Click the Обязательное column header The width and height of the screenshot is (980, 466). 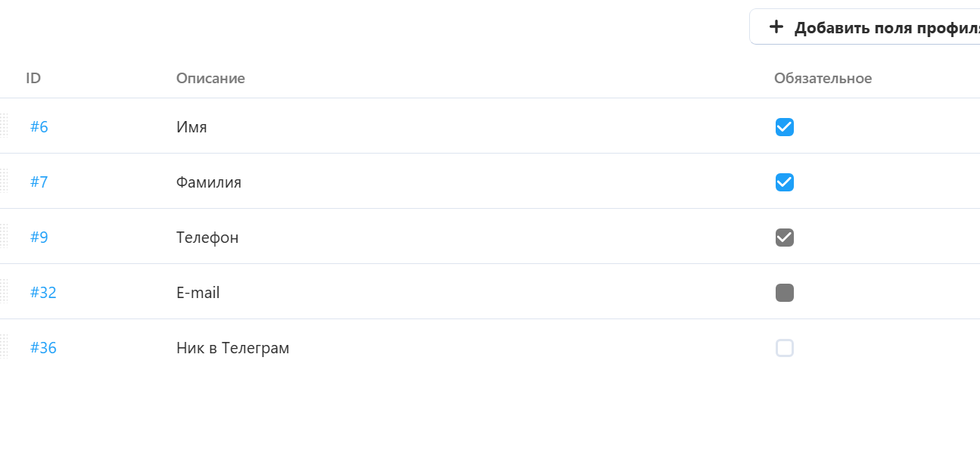[823, 79]
